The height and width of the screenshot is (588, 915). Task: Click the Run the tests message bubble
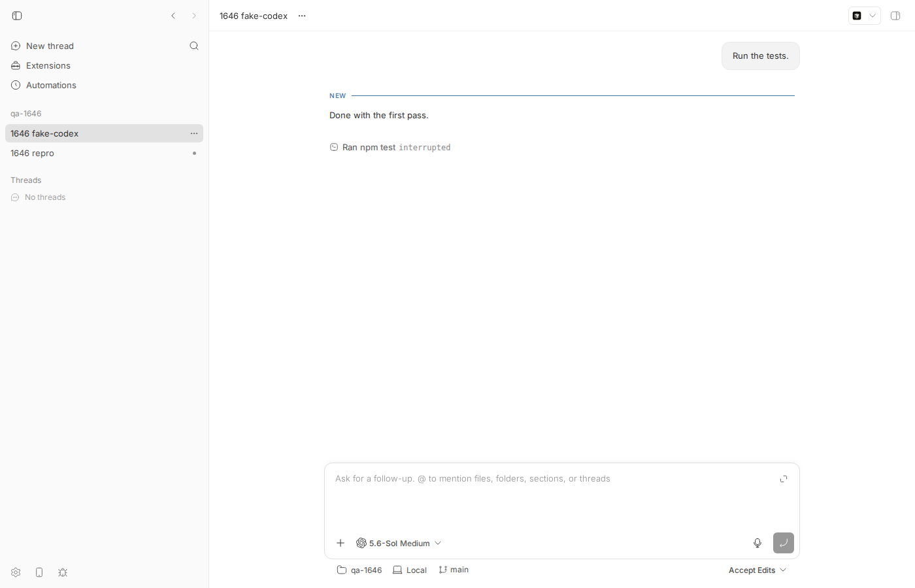[761, 56]
